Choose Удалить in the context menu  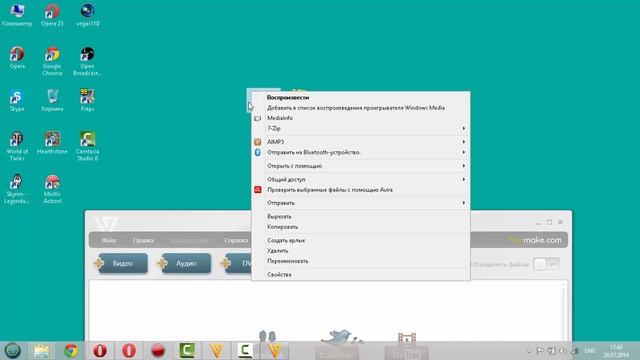coord(361,251)
